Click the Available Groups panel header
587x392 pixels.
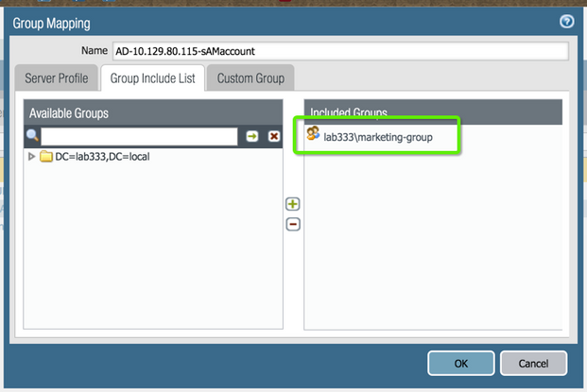click(x=153, y=112)
